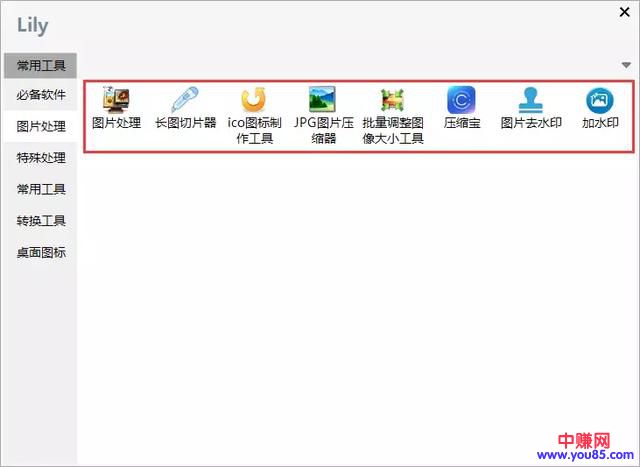
Task: Open the unhighlighted 常用工具 category below 特殊处理
Action: pyautogui.click(x=40, y=189)
